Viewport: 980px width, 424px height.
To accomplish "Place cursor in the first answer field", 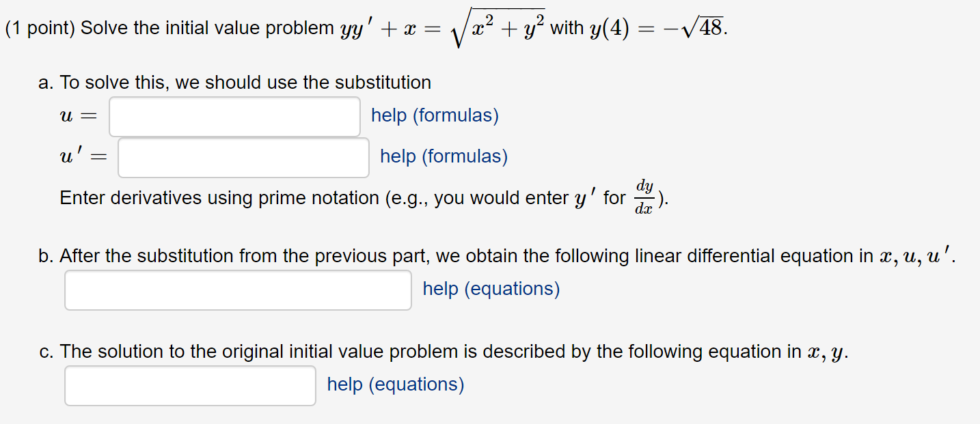I will [x=234, y=115].
